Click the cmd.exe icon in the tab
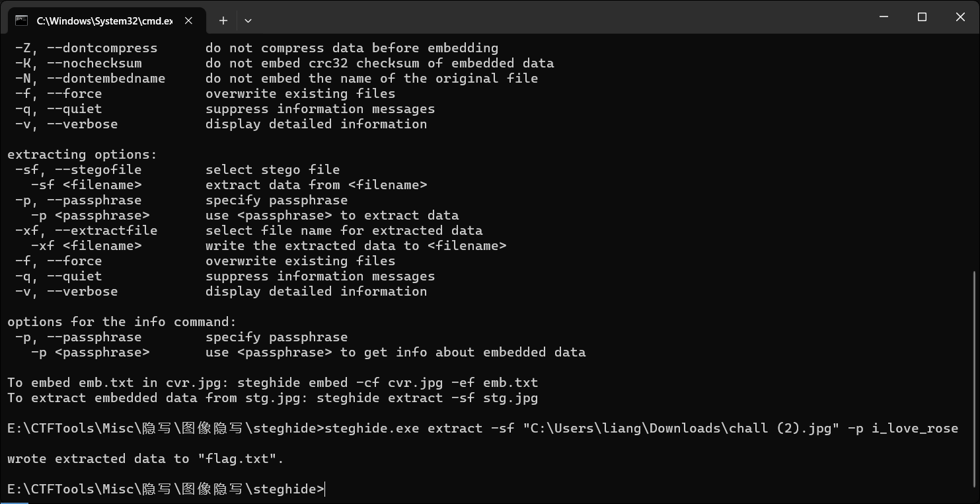This screenshot has width=980, height=504. (21, 21)
